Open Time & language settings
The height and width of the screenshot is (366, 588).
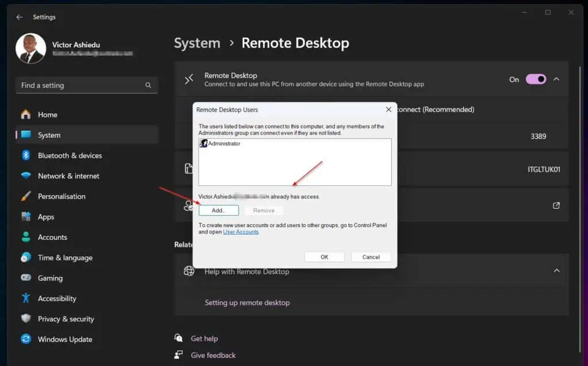(x=87, y=258)
